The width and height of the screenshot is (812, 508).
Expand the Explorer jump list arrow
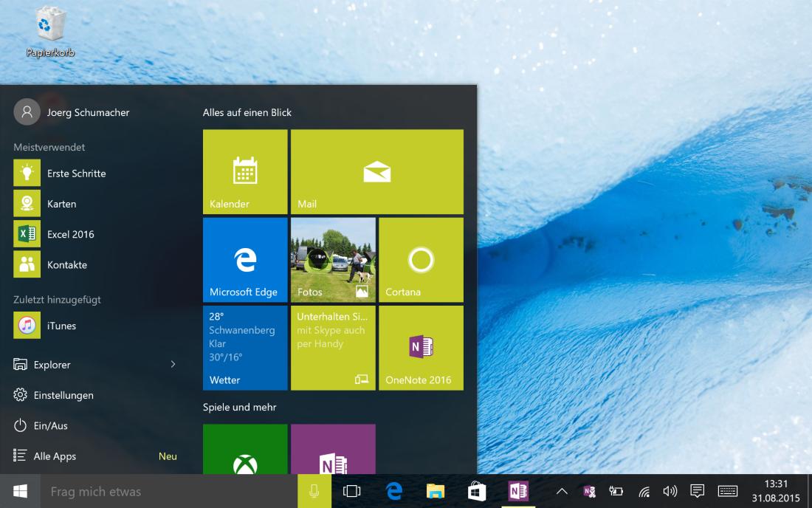click(x=173, y=365)
